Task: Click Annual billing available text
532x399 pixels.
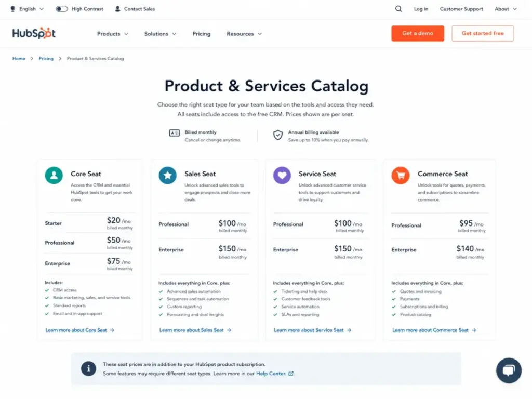Action: (313, 132)
